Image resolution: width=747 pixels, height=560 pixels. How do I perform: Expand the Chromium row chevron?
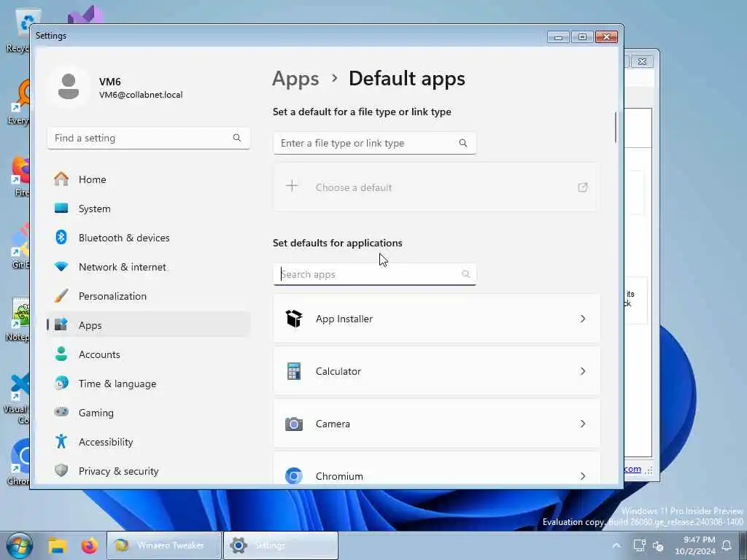coord(583,475)
